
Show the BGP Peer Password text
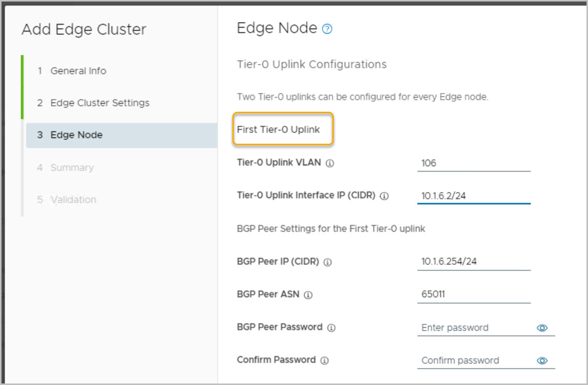pos(542,328)
